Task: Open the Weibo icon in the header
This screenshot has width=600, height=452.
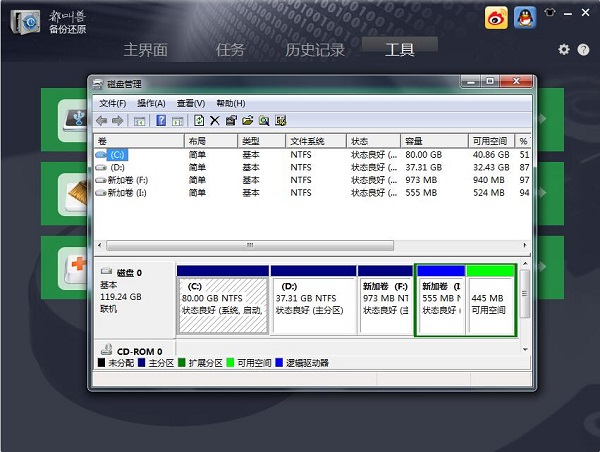Action: point(496,18)
